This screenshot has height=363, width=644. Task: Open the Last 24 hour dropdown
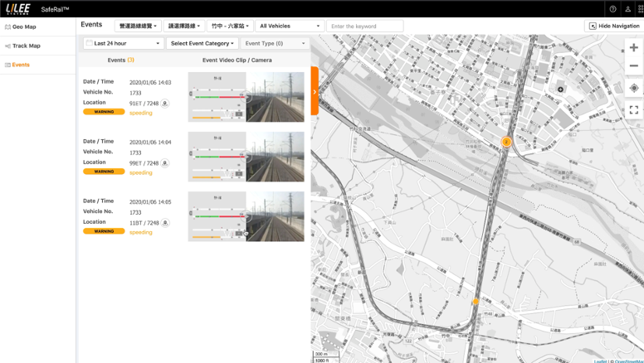[123, 43]
